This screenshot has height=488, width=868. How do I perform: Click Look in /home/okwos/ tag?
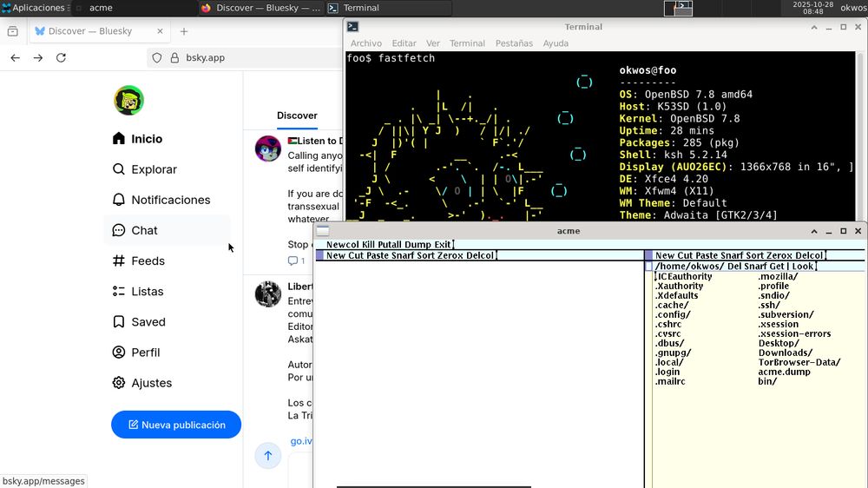803,267
